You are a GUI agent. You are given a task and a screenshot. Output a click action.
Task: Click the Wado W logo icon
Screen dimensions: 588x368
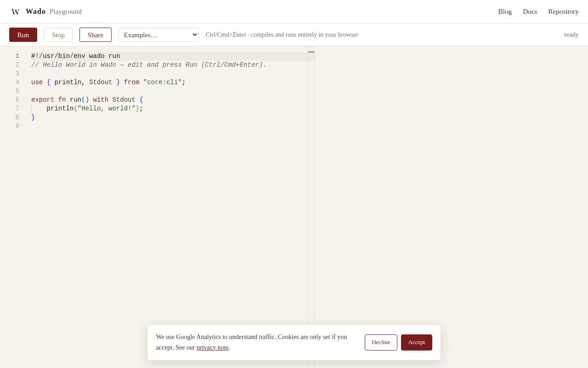tap(16, 11)
